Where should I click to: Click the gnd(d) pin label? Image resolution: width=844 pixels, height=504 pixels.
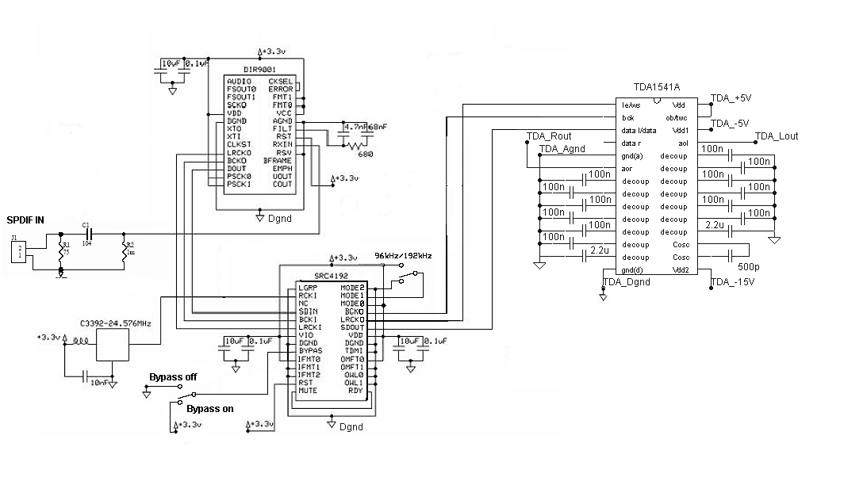tap(632, 270)
